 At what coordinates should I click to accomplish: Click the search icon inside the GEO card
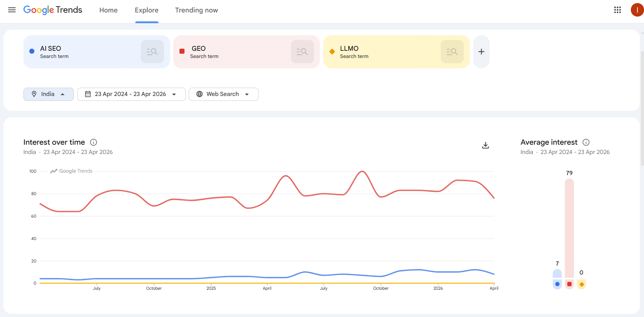click(x=302, y=51)
